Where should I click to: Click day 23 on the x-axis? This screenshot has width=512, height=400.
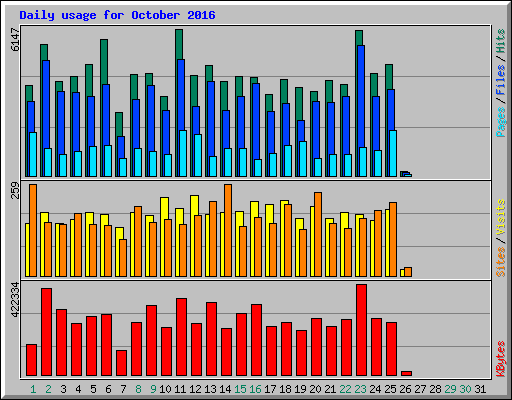coord(360,389)
